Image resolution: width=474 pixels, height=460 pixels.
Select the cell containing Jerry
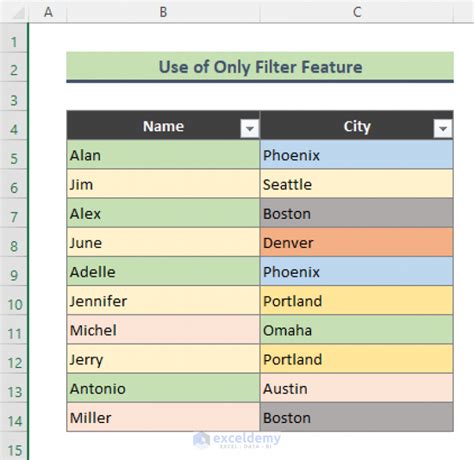click(x=163, y=359)
